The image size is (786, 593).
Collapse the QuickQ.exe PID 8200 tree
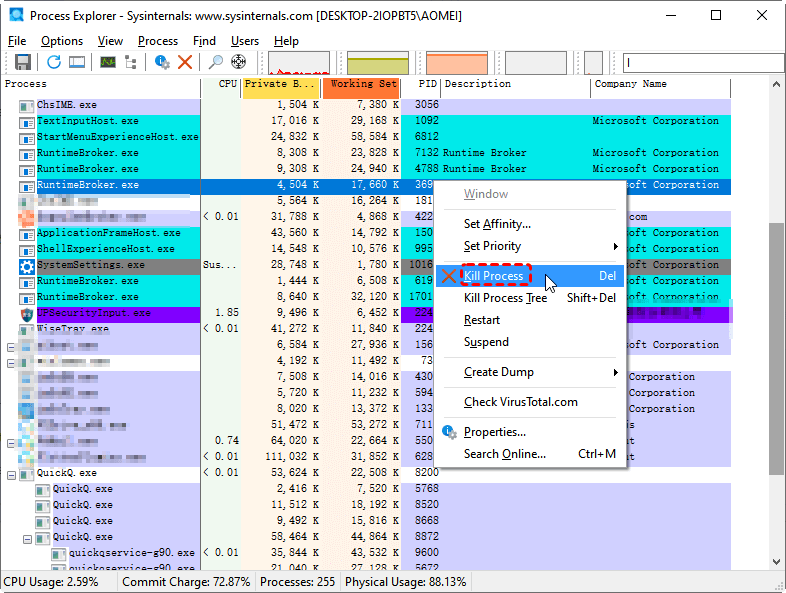pyautogui.click(x=12, y=475)
